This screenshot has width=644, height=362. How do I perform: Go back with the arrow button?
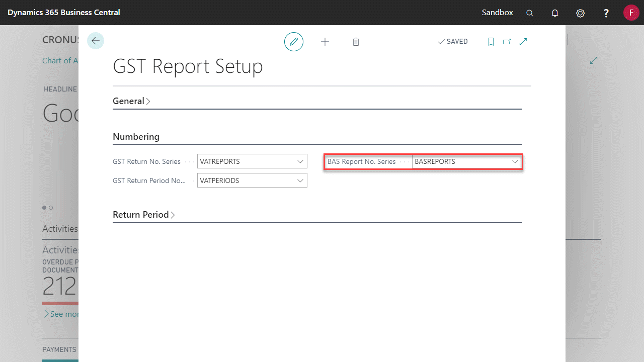click(96, 41)
